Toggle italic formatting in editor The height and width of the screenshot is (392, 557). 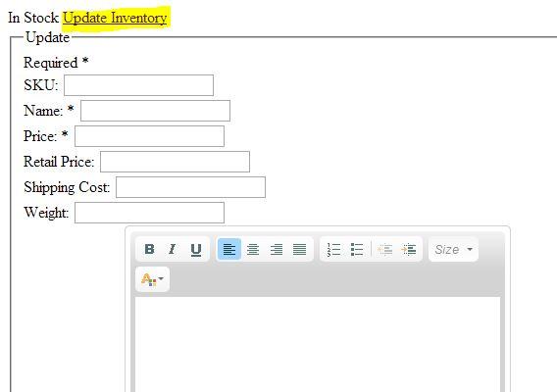click(x=173, y=249)
